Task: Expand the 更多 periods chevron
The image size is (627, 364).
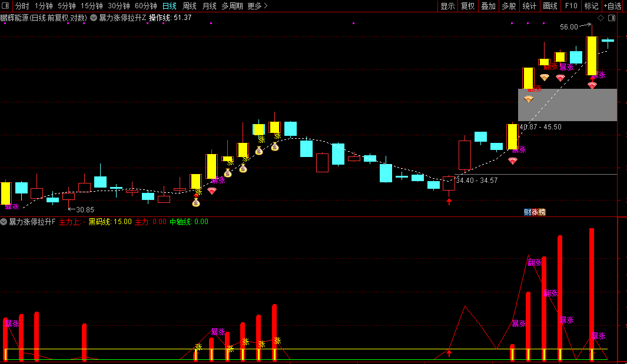Action: click(266, 6)
